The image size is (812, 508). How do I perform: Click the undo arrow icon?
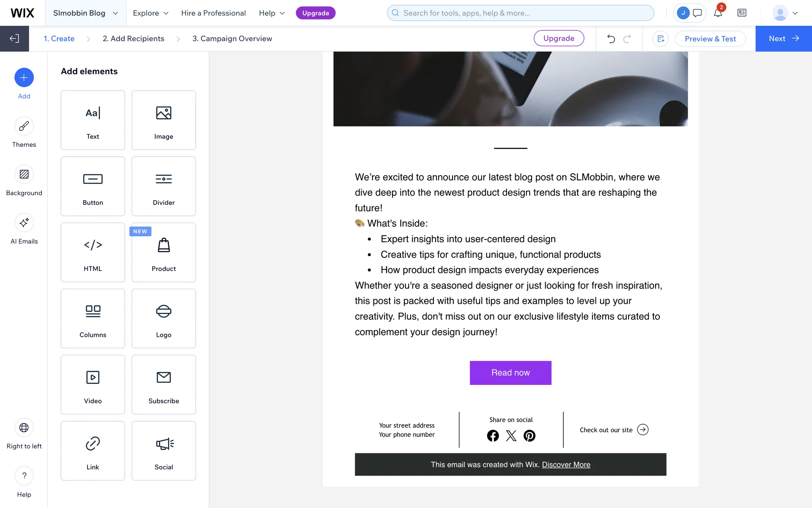point(611,39)
